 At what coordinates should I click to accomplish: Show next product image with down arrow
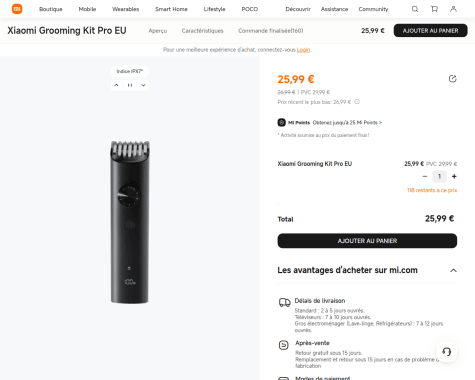pyautogui.click(x=143, y=85)
